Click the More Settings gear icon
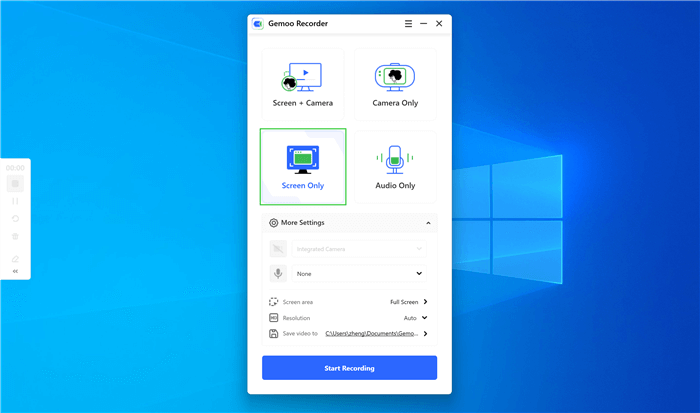 click(x=273, y=223)
